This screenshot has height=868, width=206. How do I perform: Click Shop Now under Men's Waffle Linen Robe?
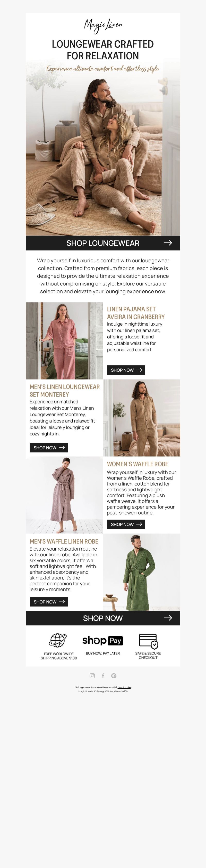point(49,602)
